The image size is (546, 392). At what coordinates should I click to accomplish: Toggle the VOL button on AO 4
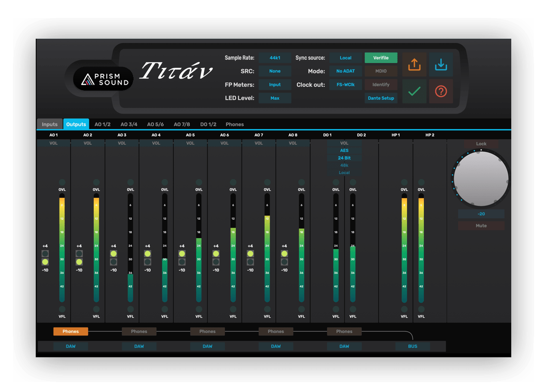pos(156,143)
